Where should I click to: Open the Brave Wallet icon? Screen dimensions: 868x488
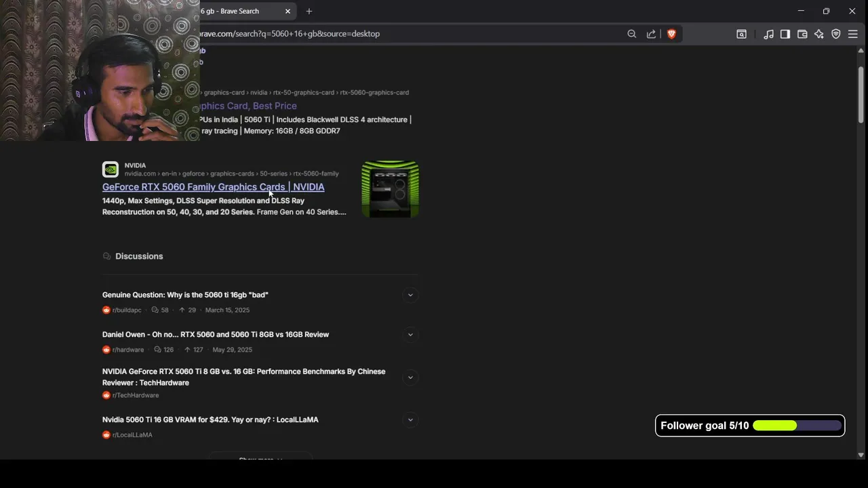(x=802, y=34)
